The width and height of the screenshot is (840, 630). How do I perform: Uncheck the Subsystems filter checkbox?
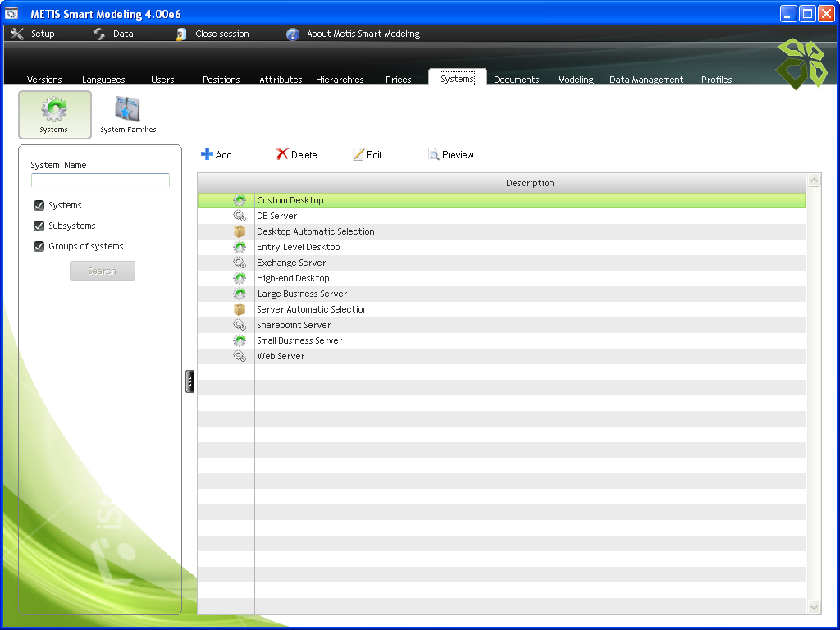pos(39,226)
